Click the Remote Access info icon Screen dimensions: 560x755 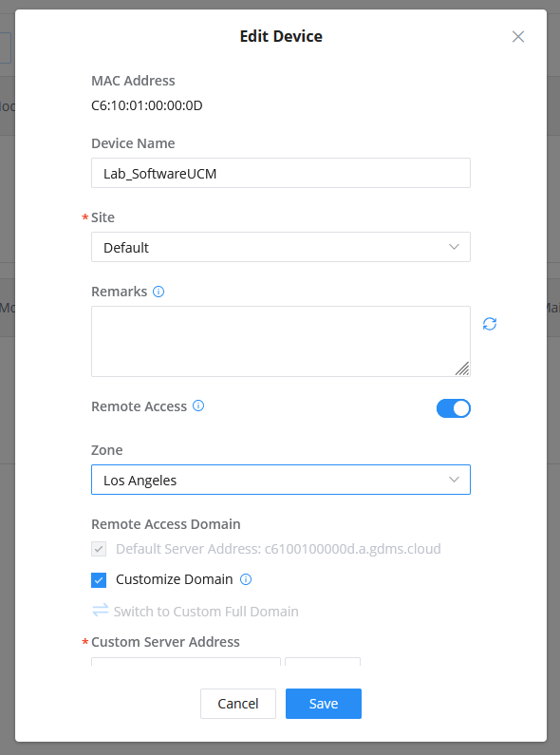(198, 406)
